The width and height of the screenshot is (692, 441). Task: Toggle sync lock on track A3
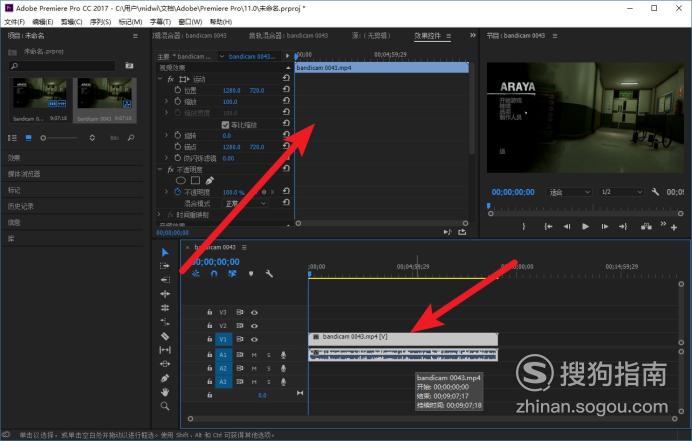(x=240, y=381)
